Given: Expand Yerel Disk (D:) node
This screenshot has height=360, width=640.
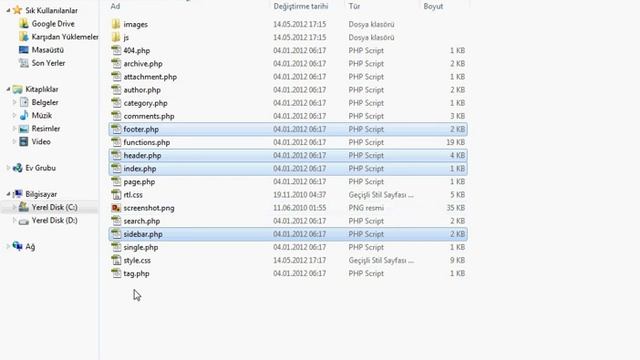Looking at the screenshot, I should tap(15, 220).
